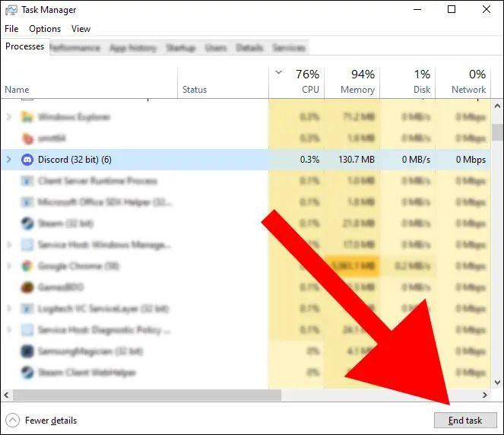Expand the Discord (32 bit) process group

coord(9,160)
